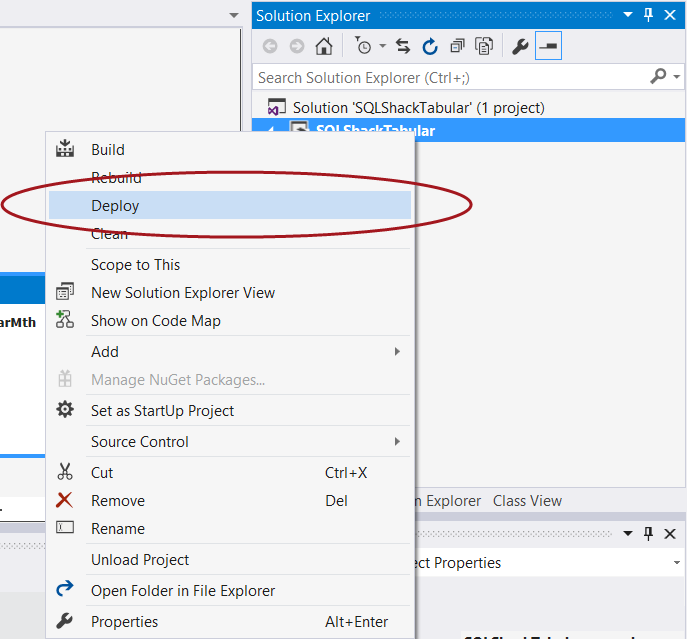Choose Open Folder in File Explorer

point(230,591)
